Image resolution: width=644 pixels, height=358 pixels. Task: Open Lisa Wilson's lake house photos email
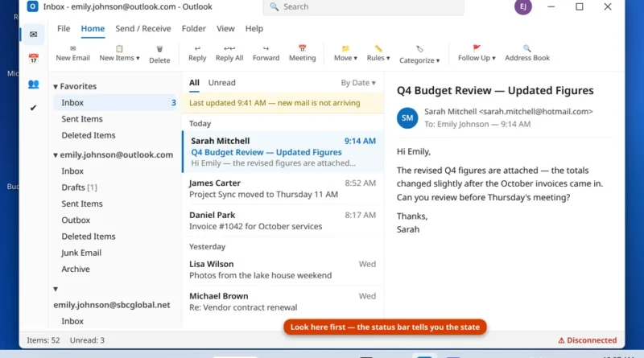pyautogui.click(x=283, y=270)
